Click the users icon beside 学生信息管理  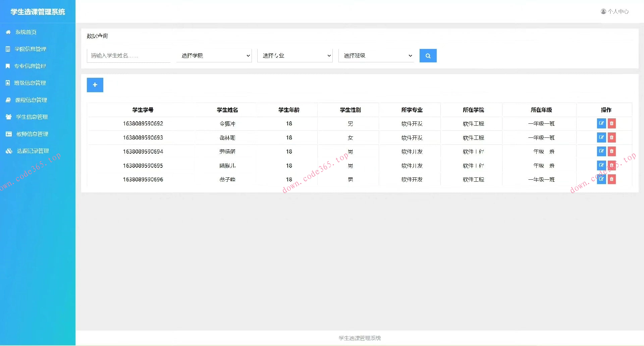(8, 117)
